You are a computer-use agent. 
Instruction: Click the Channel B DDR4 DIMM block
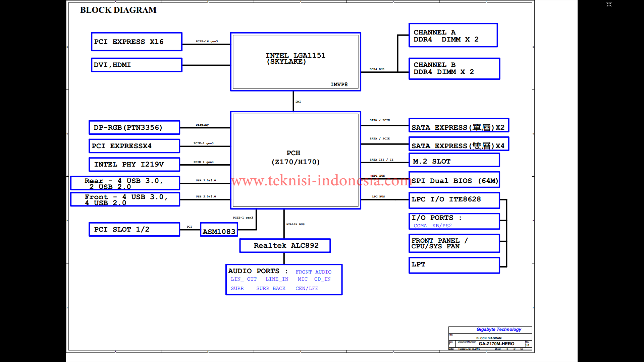tap(454, 69)
